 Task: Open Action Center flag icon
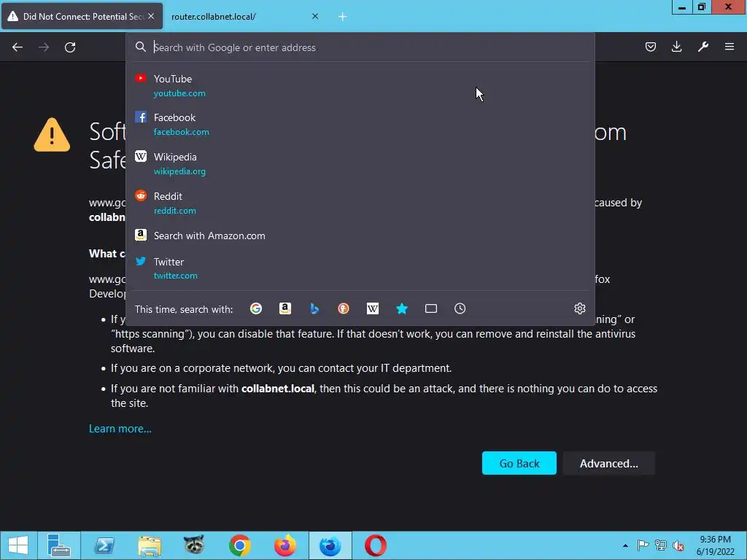[x=643, y=545]
